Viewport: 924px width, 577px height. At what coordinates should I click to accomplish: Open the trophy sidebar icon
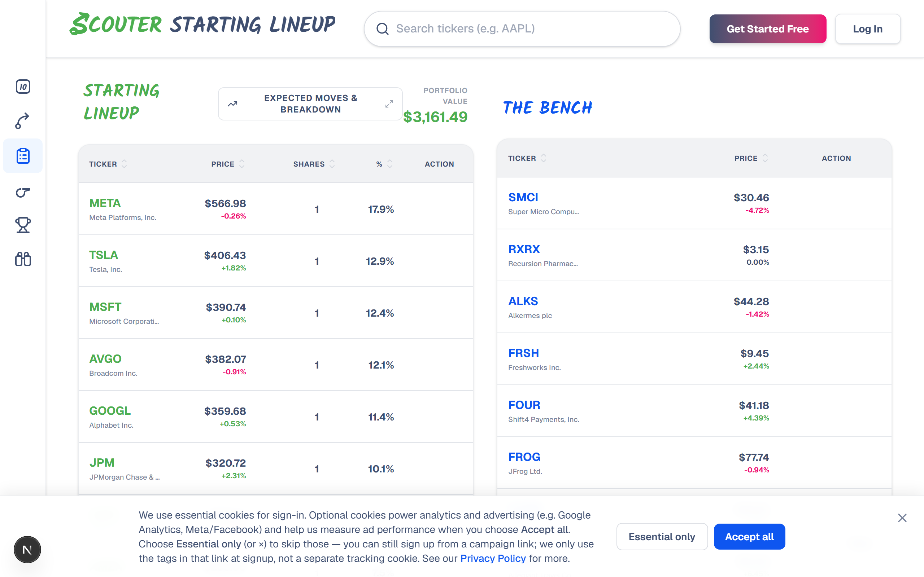23,225
